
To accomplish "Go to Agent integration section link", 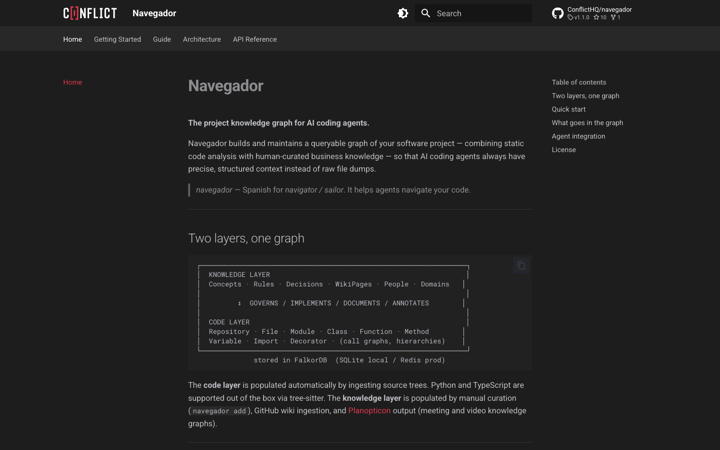I will (578, 136).
